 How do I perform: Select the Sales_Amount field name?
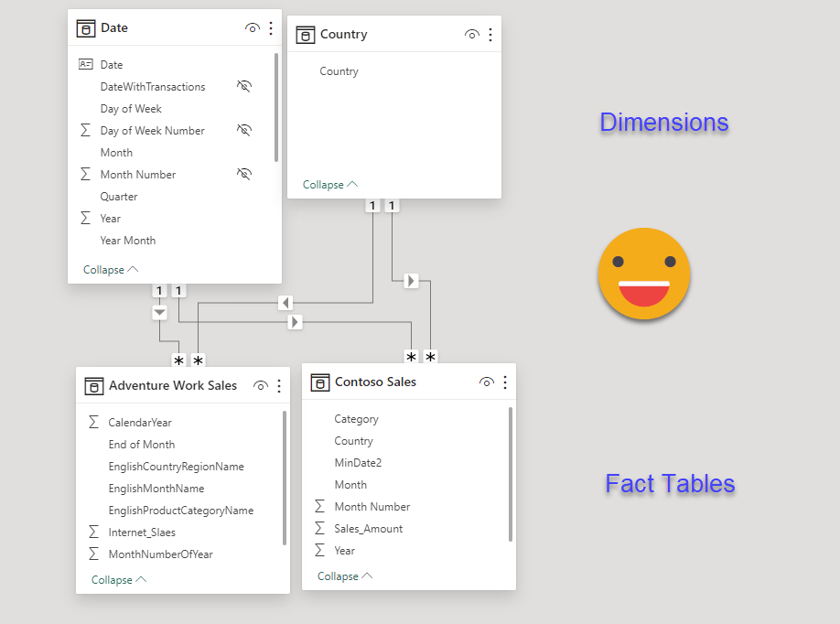point(369,529)
